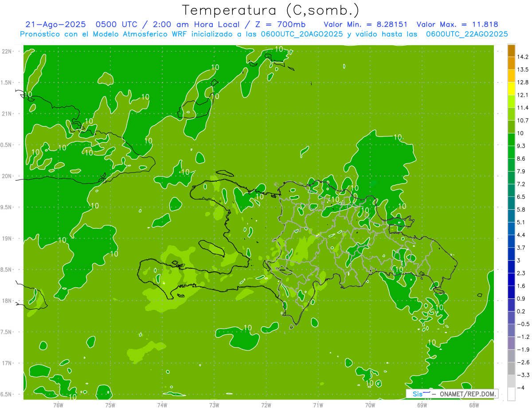Click the title 'Temperatura (C,somb.)'
532x411 pixels.
(x=271, y=10)
